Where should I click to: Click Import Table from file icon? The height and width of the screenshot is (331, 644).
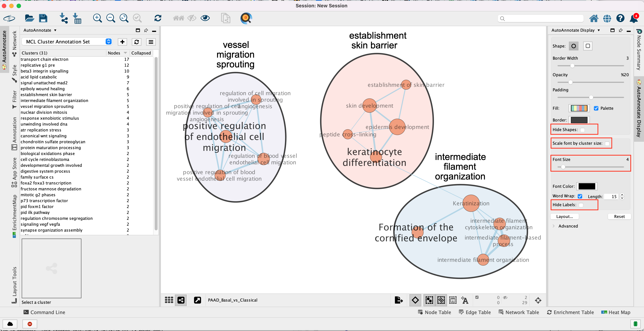pos(77,18)
